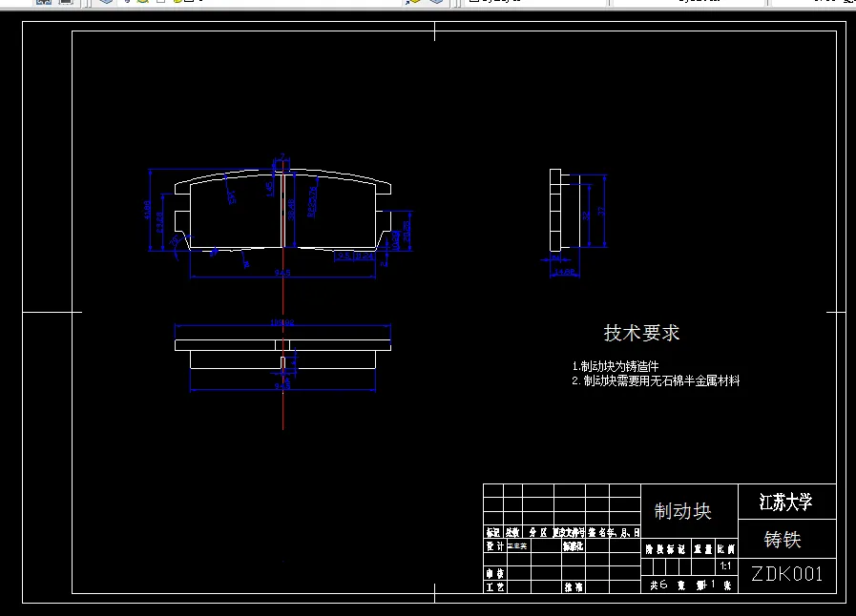Click note line 1.制动块为铸造件
856x616 pixels.
point(616,366)
